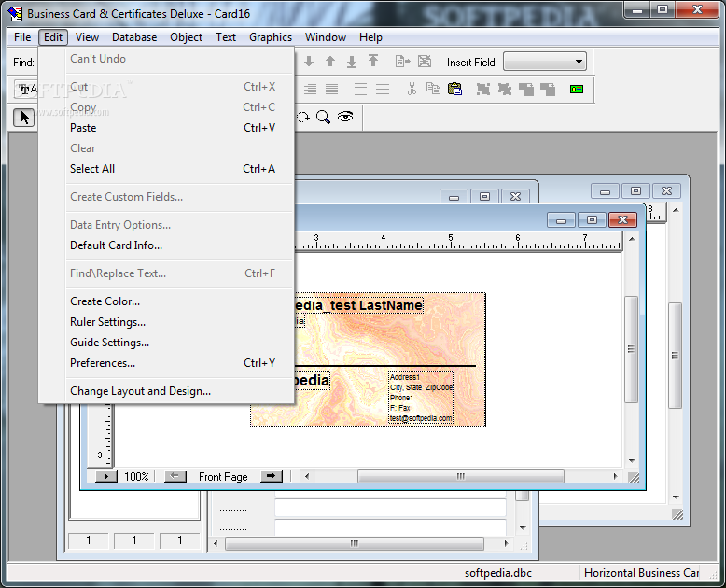Click the clipboard paste icon
Screen dimensions: 726x588
coord(454,89)
